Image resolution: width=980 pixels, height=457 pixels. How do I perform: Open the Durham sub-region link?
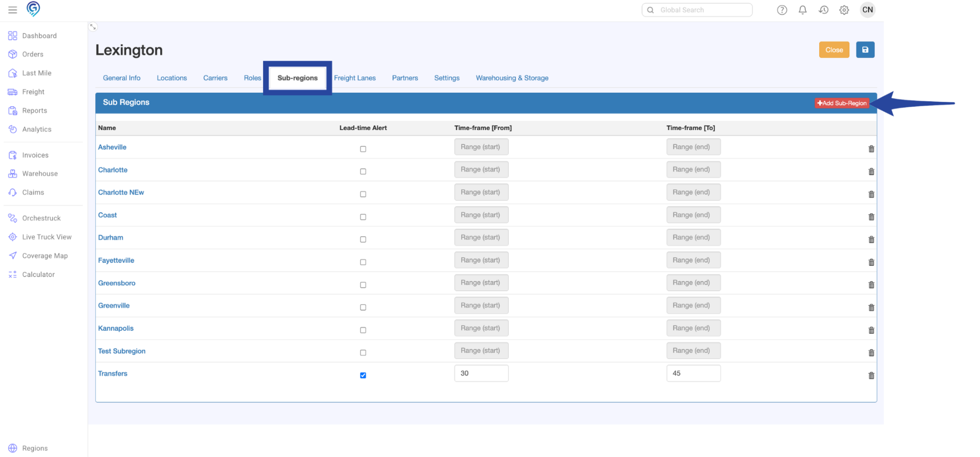[x=111, y=238]
